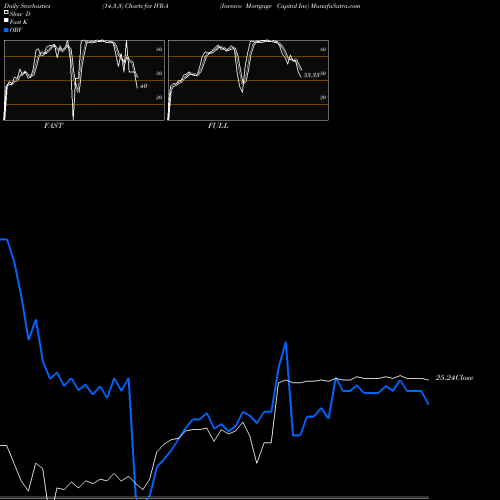Click the '25.24 Close' price label
Screen dimensions: 500x500
point(454,378)
